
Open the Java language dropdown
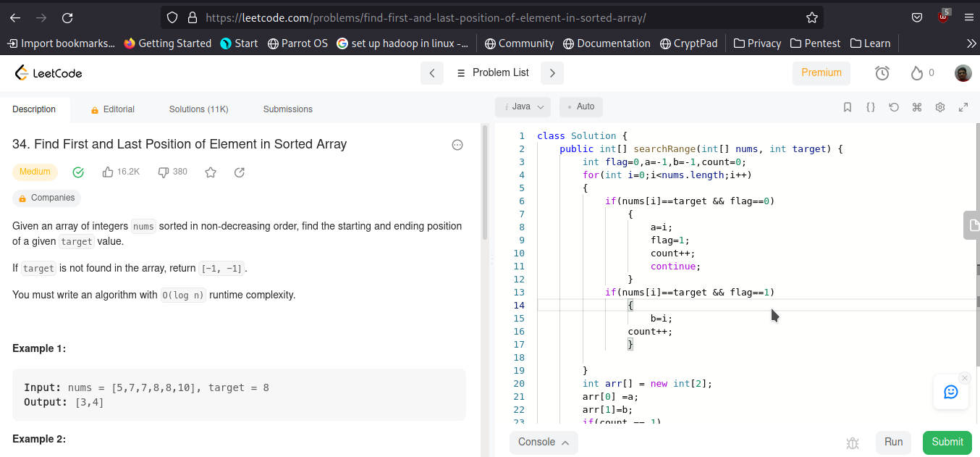coord(523,107)
